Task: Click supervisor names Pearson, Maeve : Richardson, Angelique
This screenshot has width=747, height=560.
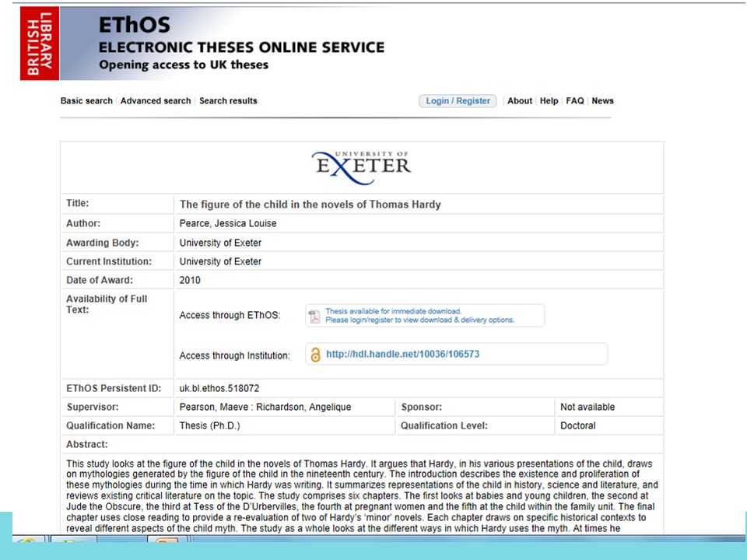Action: 265,407
